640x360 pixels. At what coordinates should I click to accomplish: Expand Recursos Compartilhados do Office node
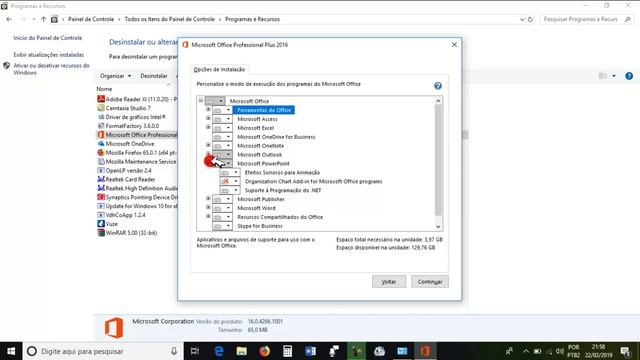click(x=208, y=216)
